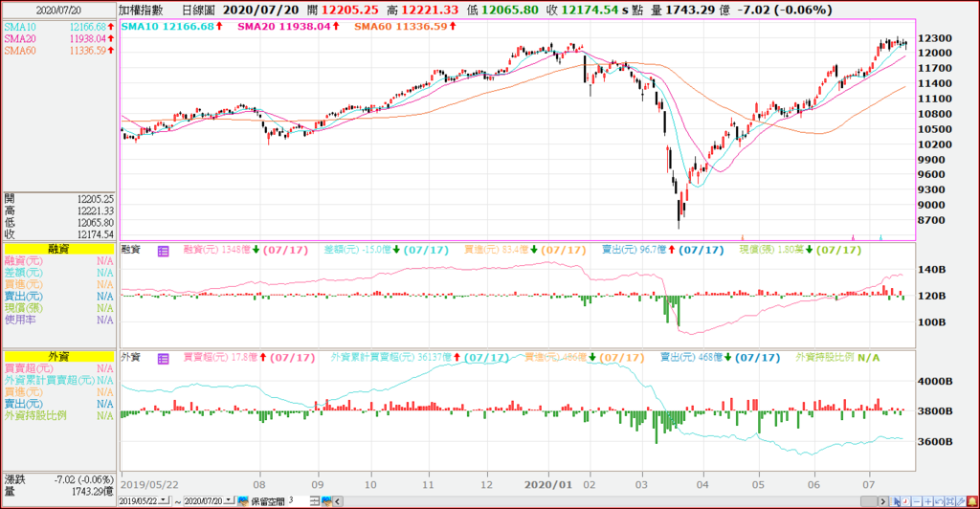Click the clock time-period icon

(905, 501)
